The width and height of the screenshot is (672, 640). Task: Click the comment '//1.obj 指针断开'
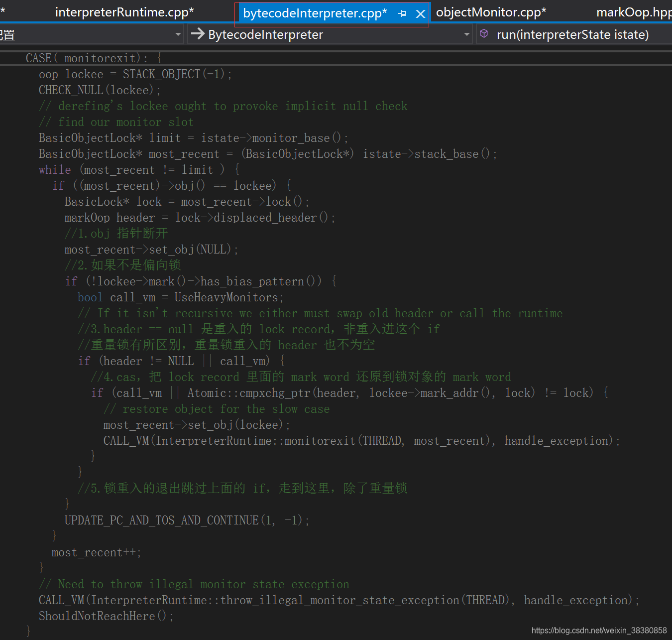[x=116, y=234]
